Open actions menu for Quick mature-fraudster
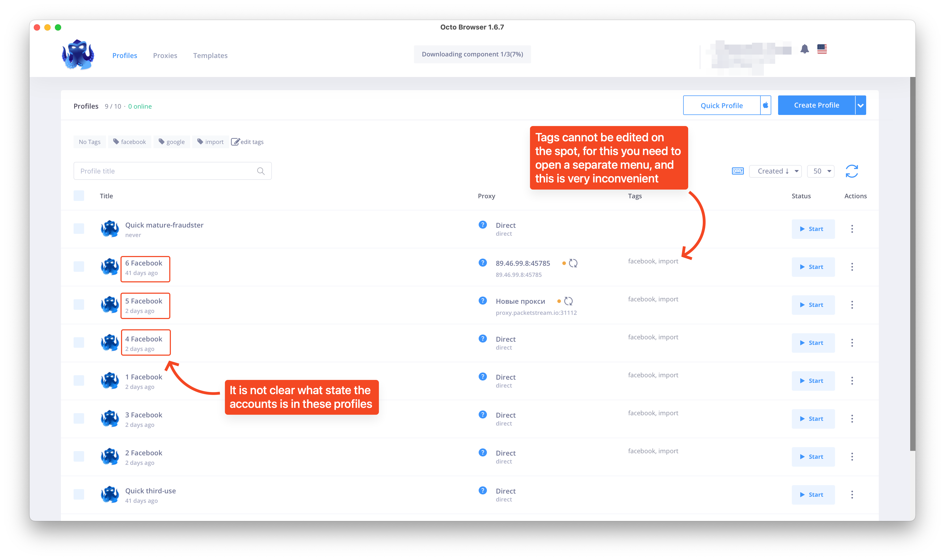945x560 pixels. coord(852,229)
